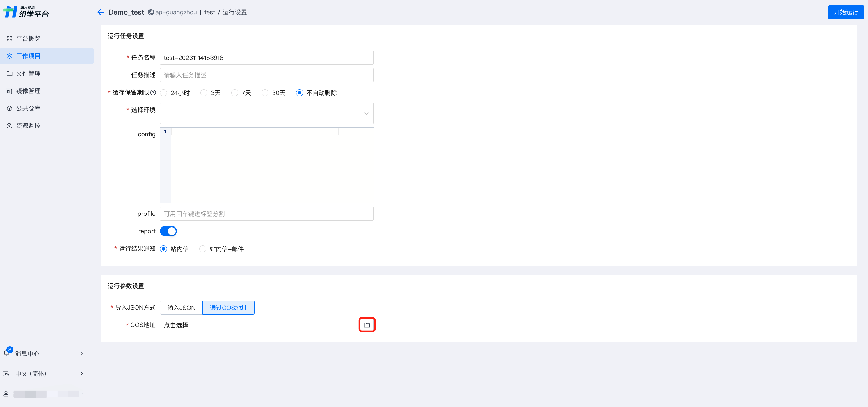Click the test breadcrumb link

[x=209, y=12]
